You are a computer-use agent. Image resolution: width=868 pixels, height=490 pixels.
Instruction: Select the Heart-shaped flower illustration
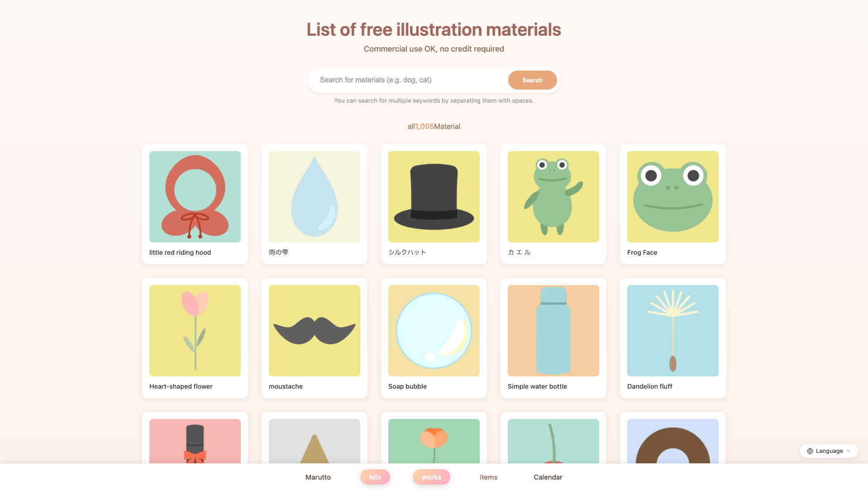coord(195,331)
